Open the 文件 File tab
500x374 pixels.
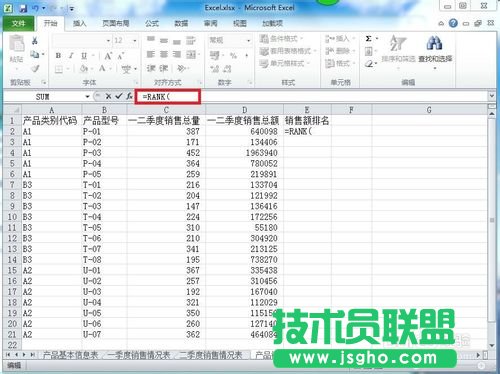[18, 23]
